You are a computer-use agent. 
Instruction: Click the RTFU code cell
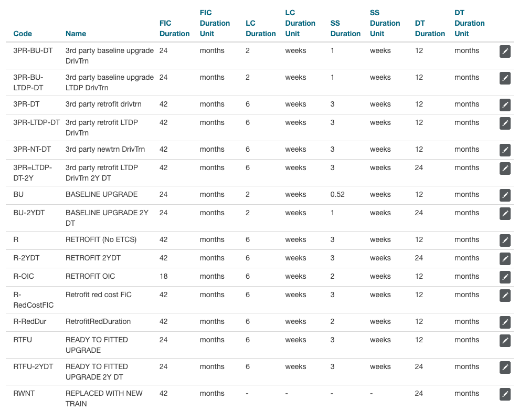(x=23, y=340)
